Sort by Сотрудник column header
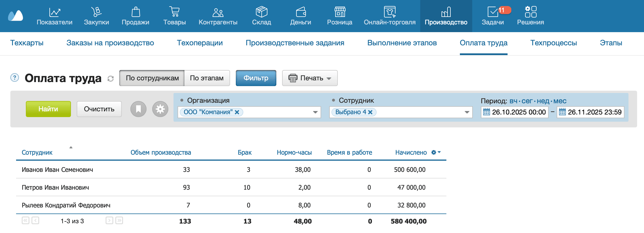 click(37, 153)
